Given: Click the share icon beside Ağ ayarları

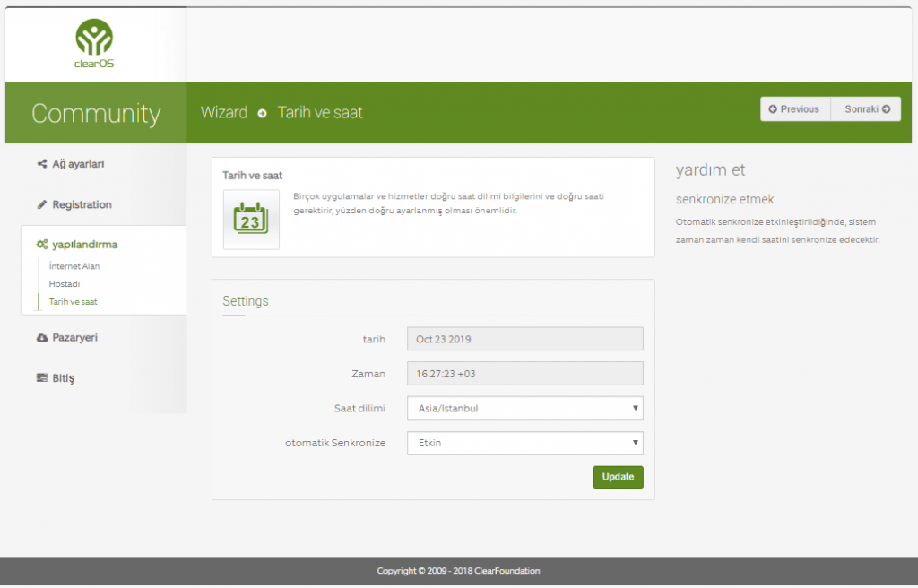Looking at the screenshot, I should pos(42,164).
